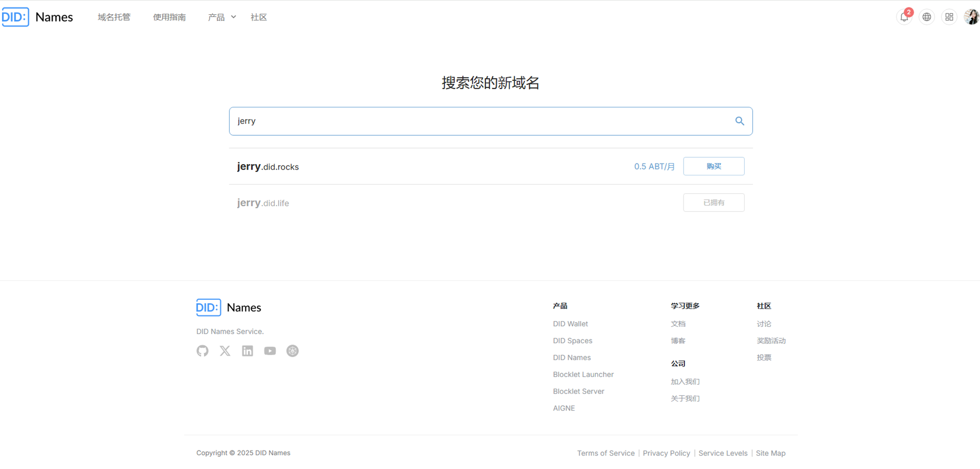Open the DID Wallet footer link
Image resolution: width=980 pixels, height=469 pixels.
[570, 324]
